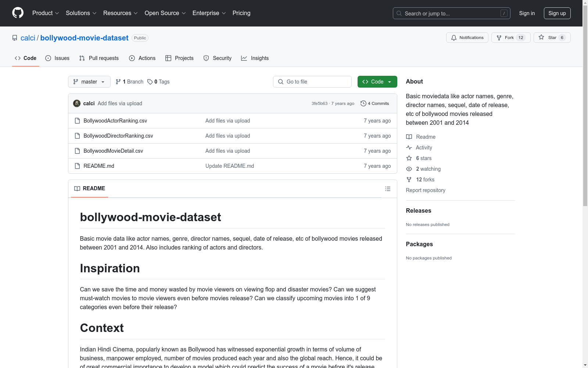View 0 Tags
The height and width of the screenshot is (368, 588).
pyautogui.click(x=158, y=82)
